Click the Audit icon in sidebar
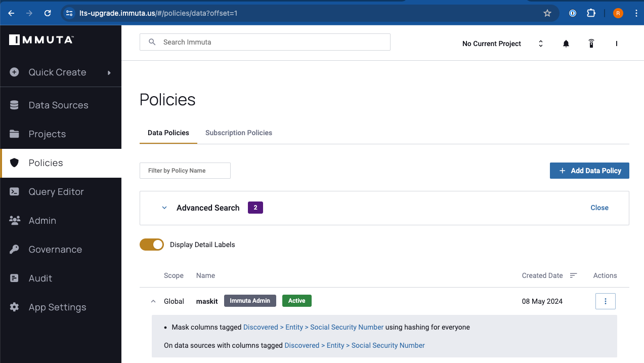 coord(14,278)
